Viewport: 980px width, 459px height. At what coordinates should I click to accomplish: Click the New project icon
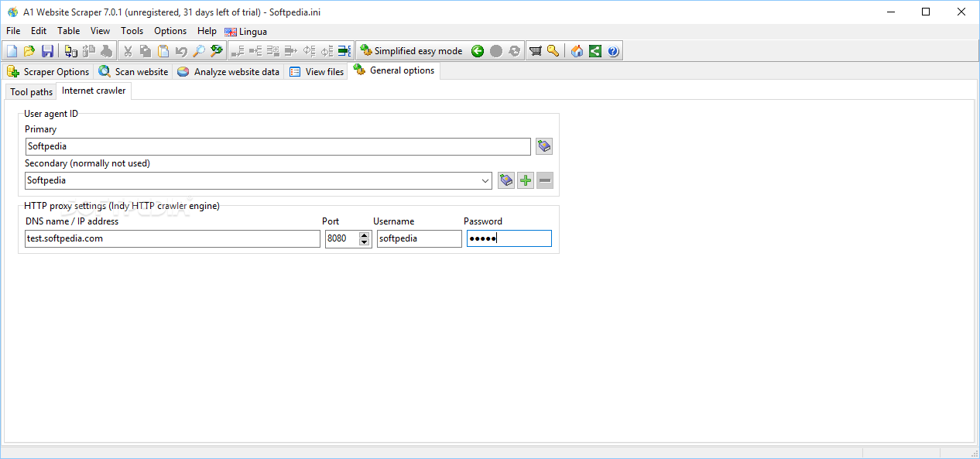coord(12,51)
